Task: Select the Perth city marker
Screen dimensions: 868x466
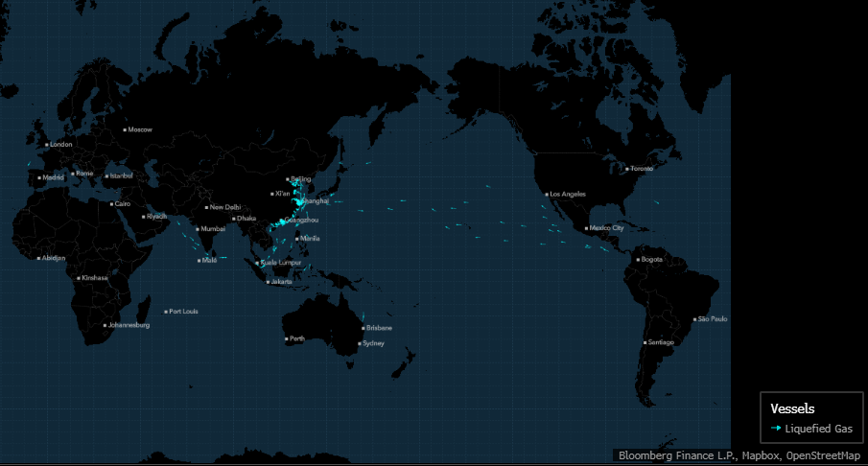Action: [x=286, y=339]
